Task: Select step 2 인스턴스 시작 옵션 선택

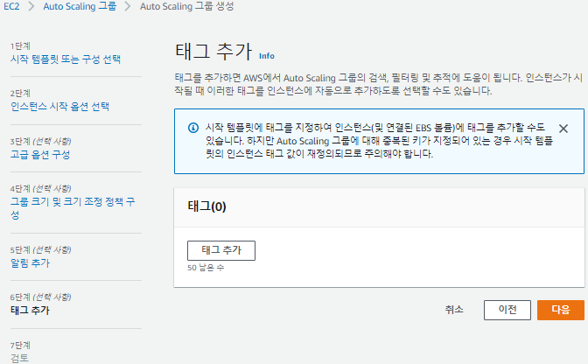Action: coord(59,107)
